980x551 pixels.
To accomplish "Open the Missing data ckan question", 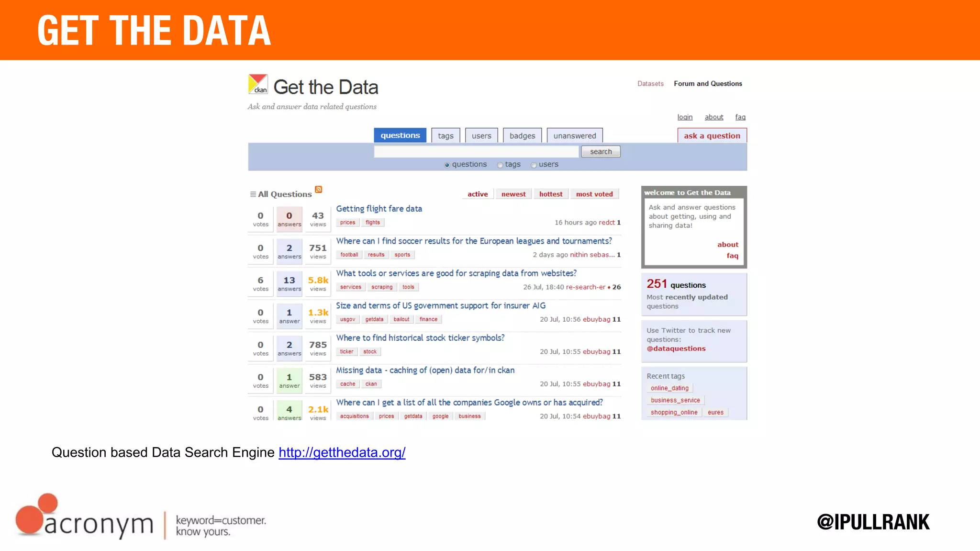I will (x=425, y=370).
